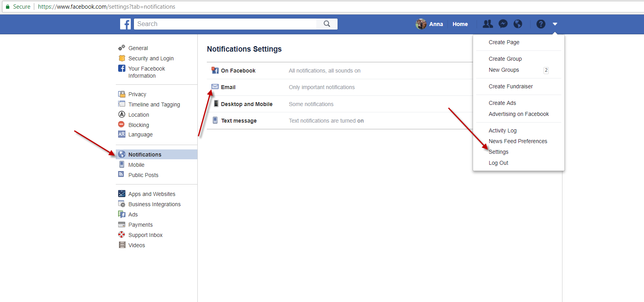Open Support Inbox settings label
The height and width of the screenshot is (302, 644).
click(145, 235)
